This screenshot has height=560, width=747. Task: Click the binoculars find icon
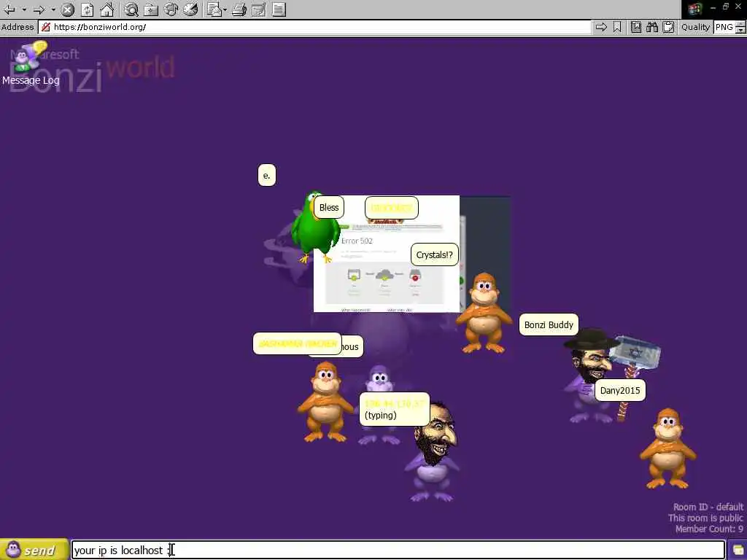652,27
